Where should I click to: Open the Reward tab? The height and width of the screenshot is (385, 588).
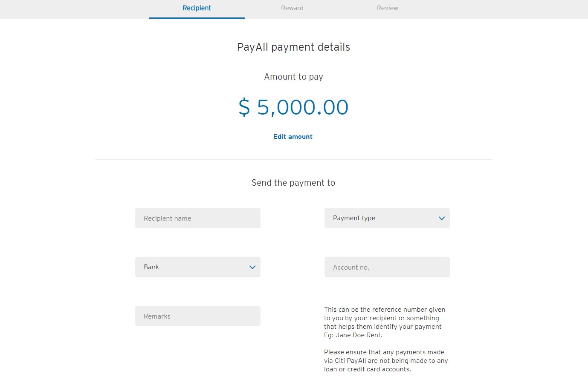292,8
